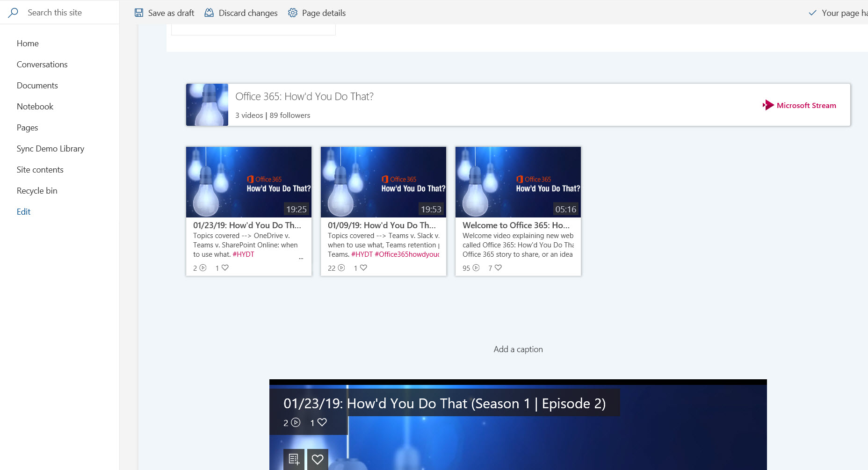This screenshot has width=868, height=470.
Task: Click the Save as draft icon
Action: [139, 13]
